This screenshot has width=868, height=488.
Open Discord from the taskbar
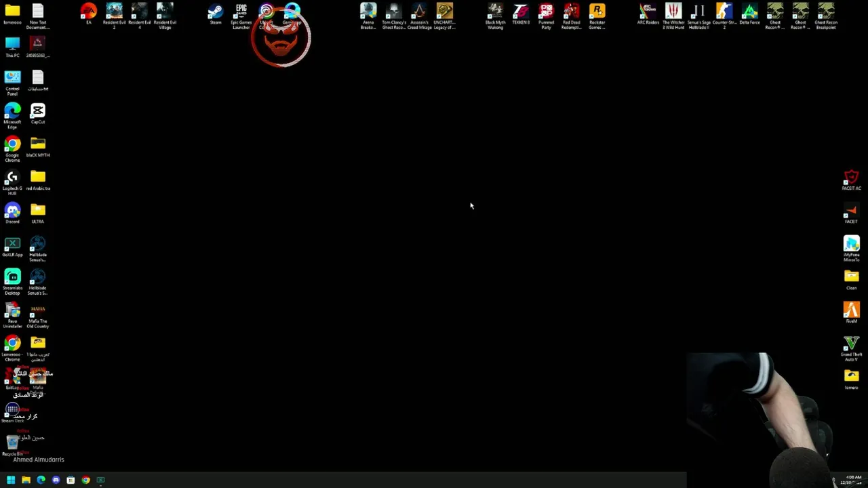tap(56, 480)
